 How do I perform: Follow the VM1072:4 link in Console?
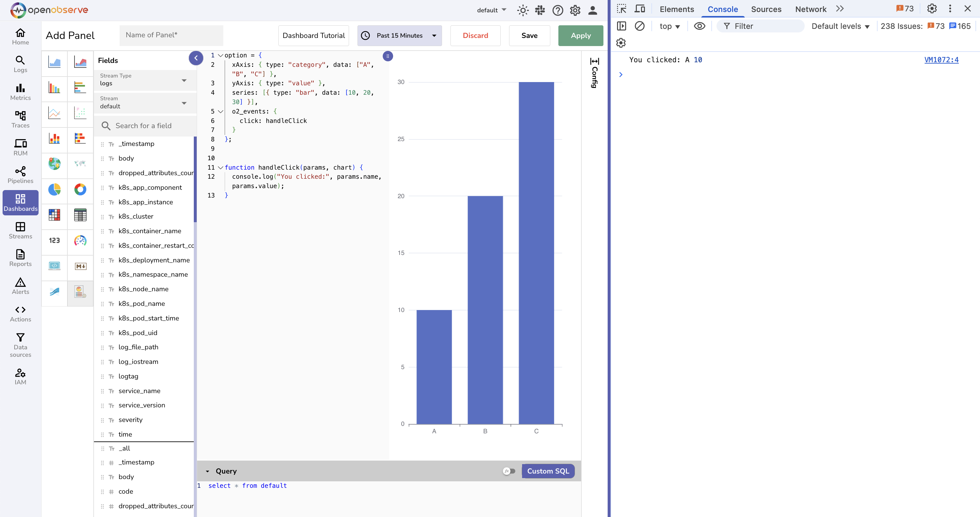tap(941, 60)
